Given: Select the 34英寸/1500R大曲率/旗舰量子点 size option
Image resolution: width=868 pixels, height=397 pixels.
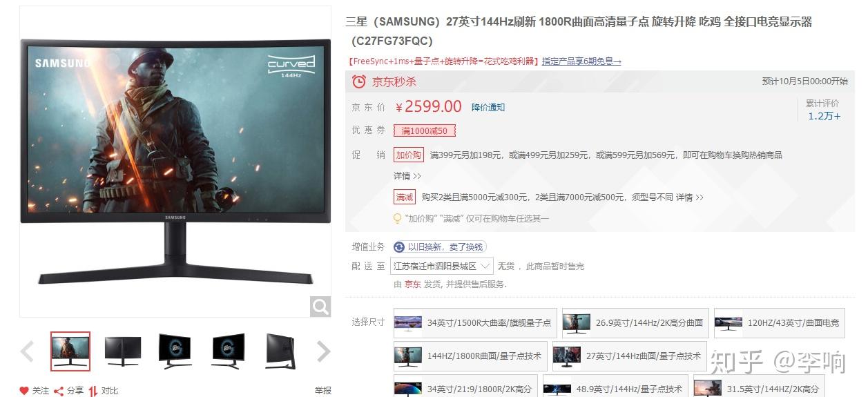Looking at the screenshot, I should tap(475, 322).
